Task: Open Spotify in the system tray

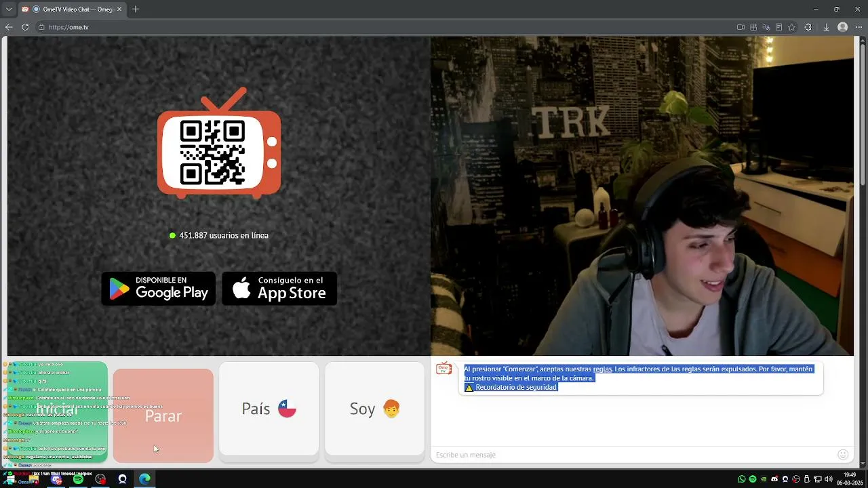Action: [x=753, y=479]
